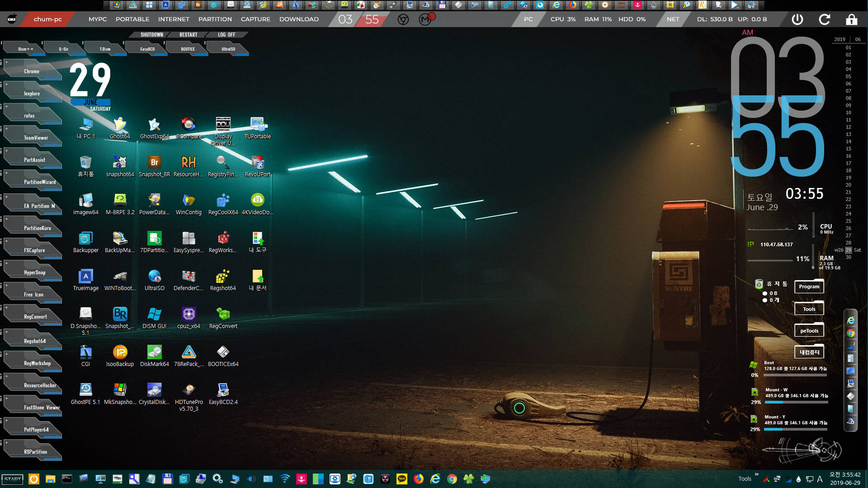Expand the plus on the RegConvert sidebar item
The image size is (868, 488).
coord(6,308)
